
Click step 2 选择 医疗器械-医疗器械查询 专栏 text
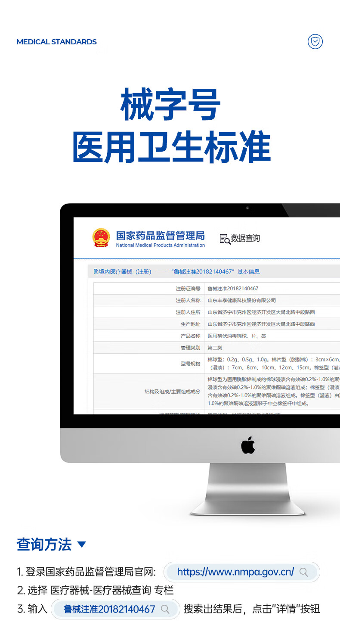[95, 590]
